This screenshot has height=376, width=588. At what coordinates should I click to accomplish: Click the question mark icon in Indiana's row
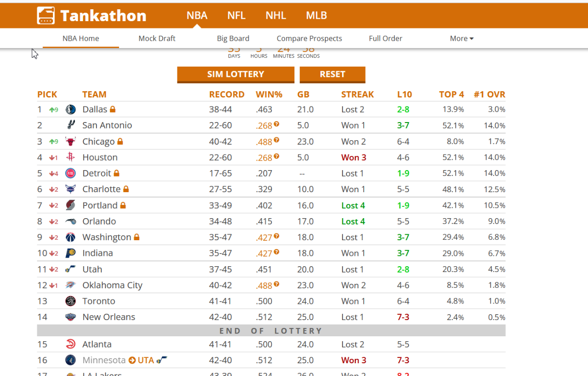(x=277, y=252)
